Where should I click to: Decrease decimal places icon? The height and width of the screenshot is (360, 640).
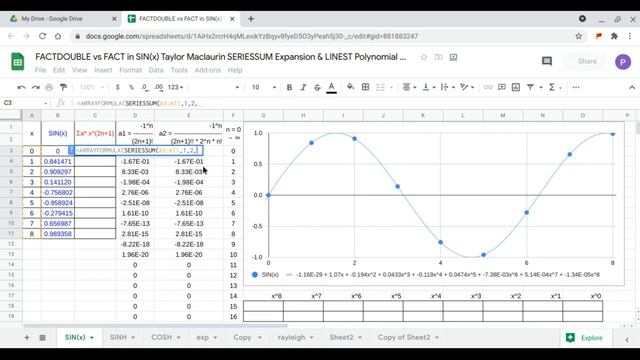[x=145, y=87]
